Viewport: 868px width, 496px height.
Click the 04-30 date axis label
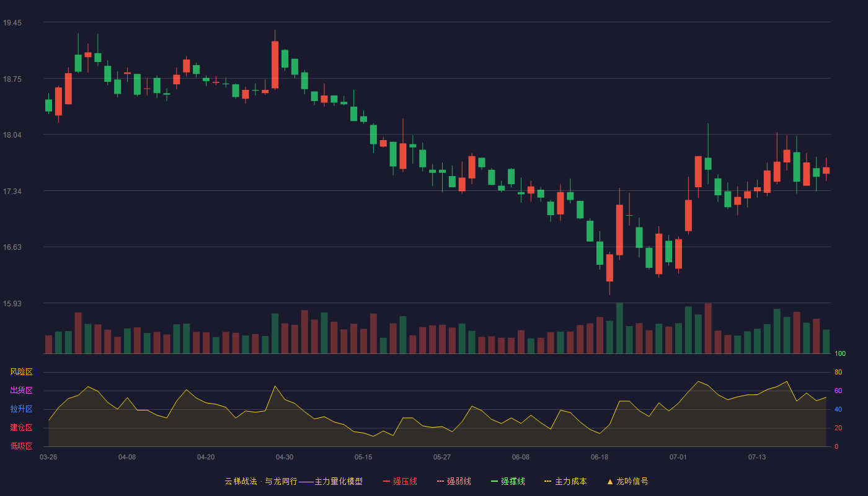click(285, 457)
